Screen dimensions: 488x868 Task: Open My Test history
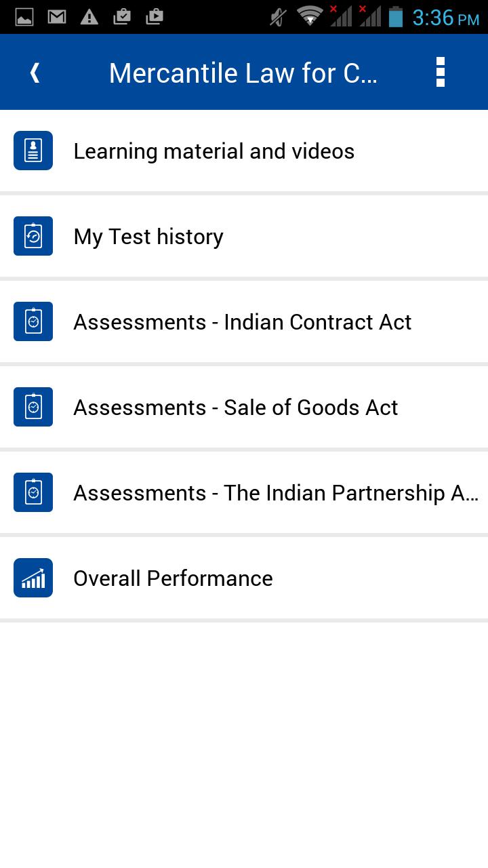148,237
